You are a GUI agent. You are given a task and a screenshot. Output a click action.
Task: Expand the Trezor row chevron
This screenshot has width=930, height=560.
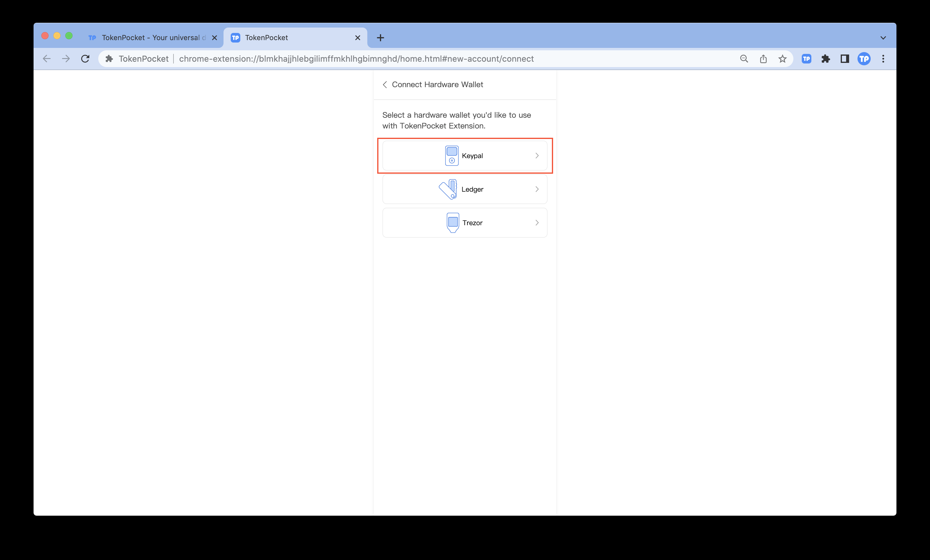537,223
